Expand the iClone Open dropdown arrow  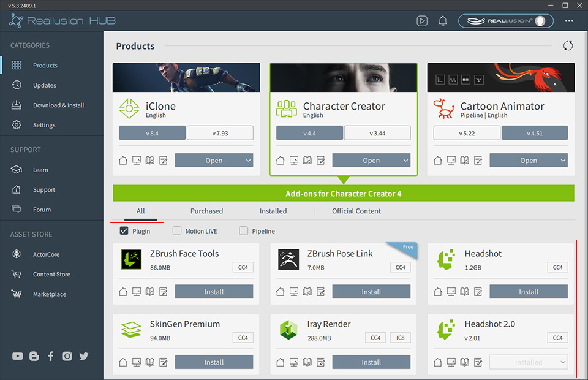pos(249,161)
